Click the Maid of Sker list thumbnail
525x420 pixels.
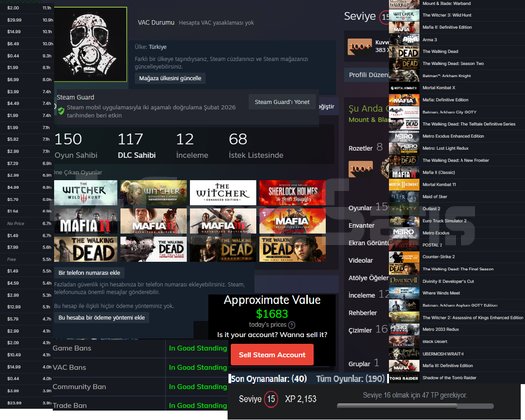(x=404, y=197)
